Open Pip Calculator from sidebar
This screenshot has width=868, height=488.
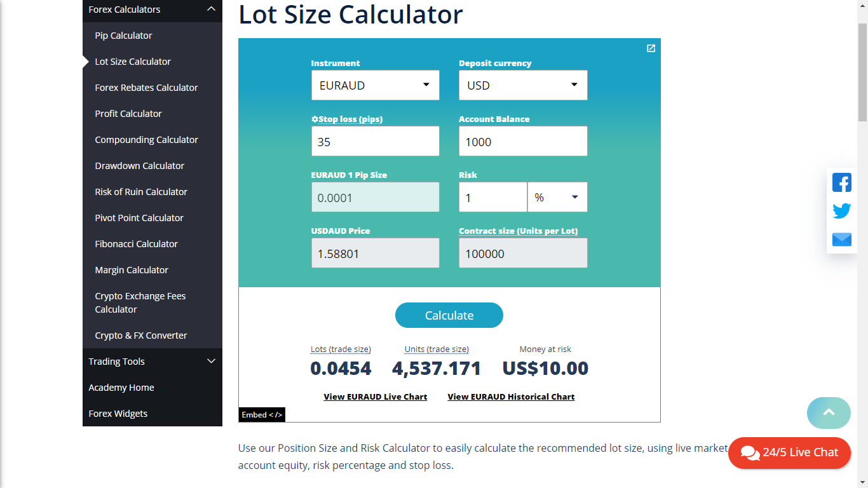tap(123, 36)
